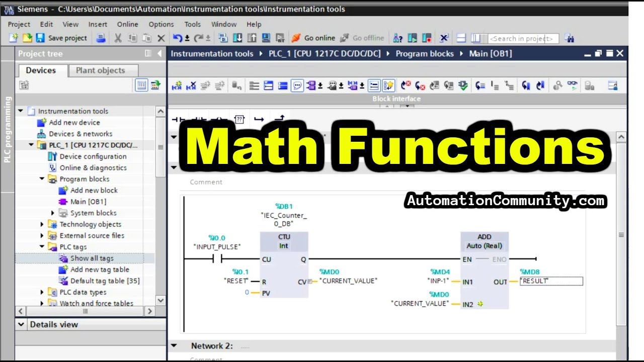644x362 pixels.
Task: Click the Start CPU icon
Action: point(413,38)
